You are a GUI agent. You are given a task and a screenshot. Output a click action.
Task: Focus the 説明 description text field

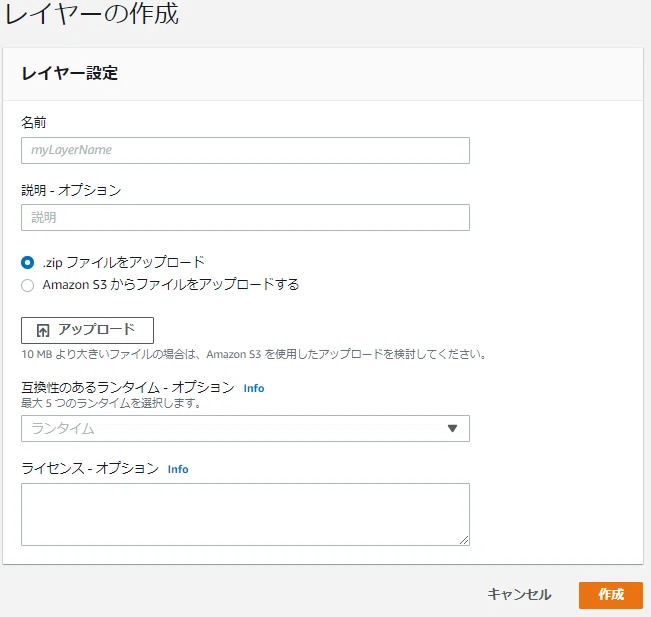[245, 217]
